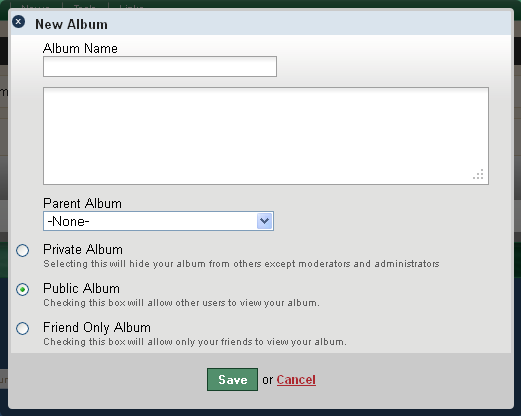Click the allow-other-users description under Public Album

pyautogui.click(x=181, y=303)
